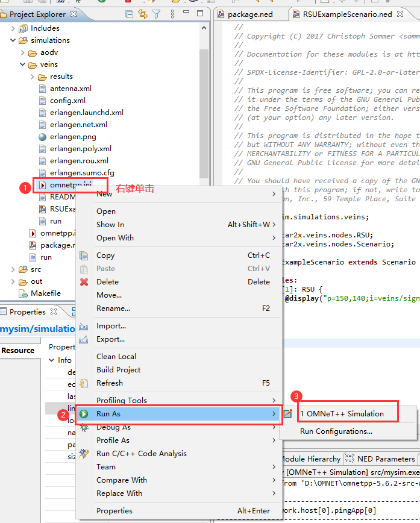Screen dimensions: 420x523
Task: Click the src folder icon
Action: [23, 269]
